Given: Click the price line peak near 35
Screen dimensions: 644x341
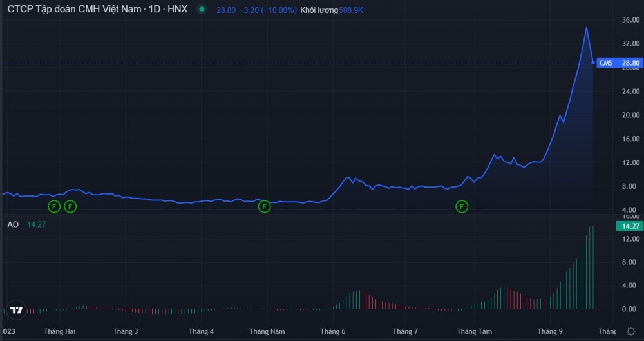Looking at the screenshot, I should tap(587, 28).
